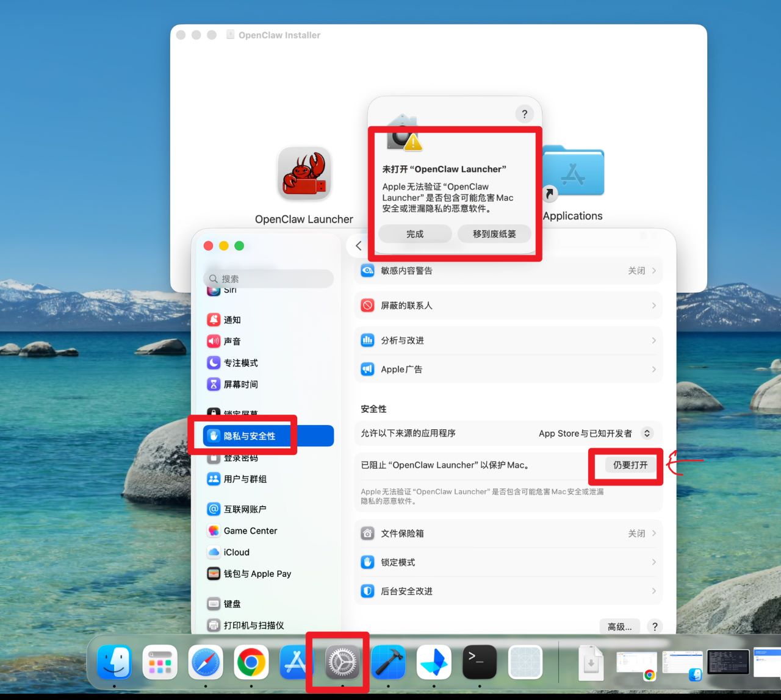Viewport: 781px width, 700px height.
Task: Click the 仍要打开 button
Action: click(x=630, y=465)
